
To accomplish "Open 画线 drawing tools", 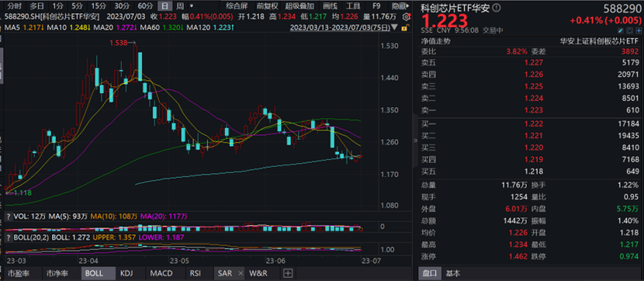I will click(x=330, y=6).
